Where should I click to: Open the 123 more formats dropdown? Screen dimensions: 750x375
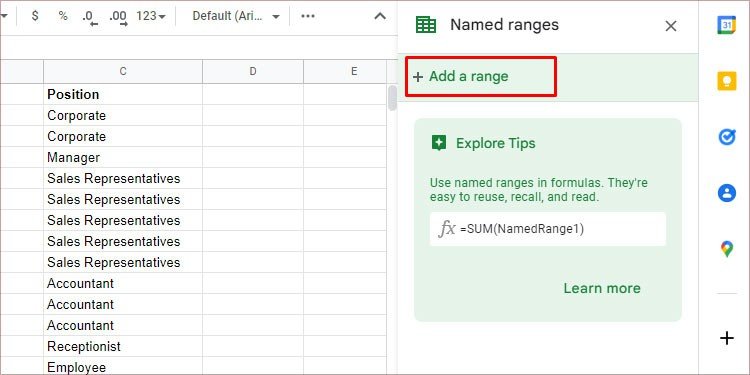[x=151, y=16]
